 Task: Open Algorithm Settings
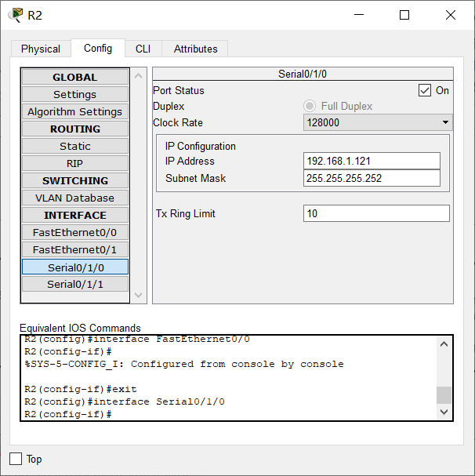[x=75, y=111]
